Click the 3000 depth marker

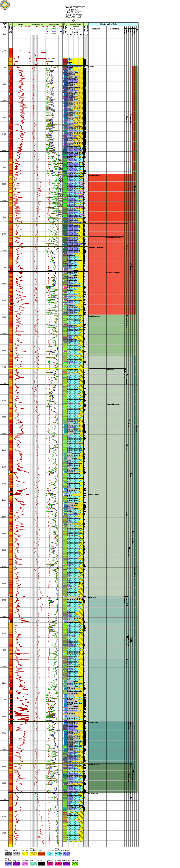coord(4,284)
